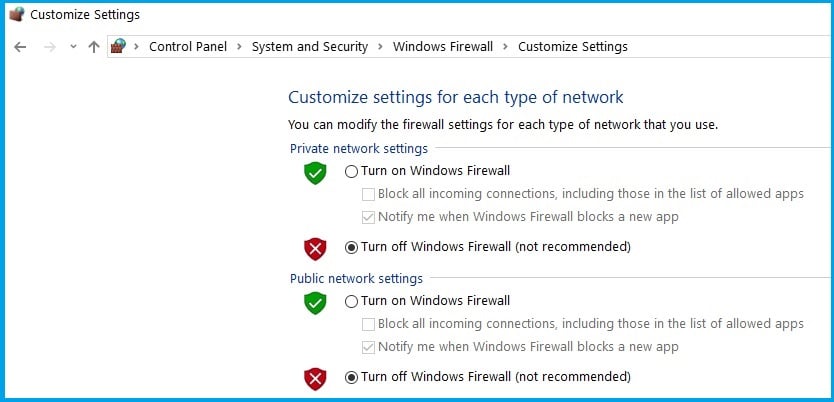Click green shield under Public network settings
Image resolution: width=834 pixels, height=402 pixels.
[315, 303]
